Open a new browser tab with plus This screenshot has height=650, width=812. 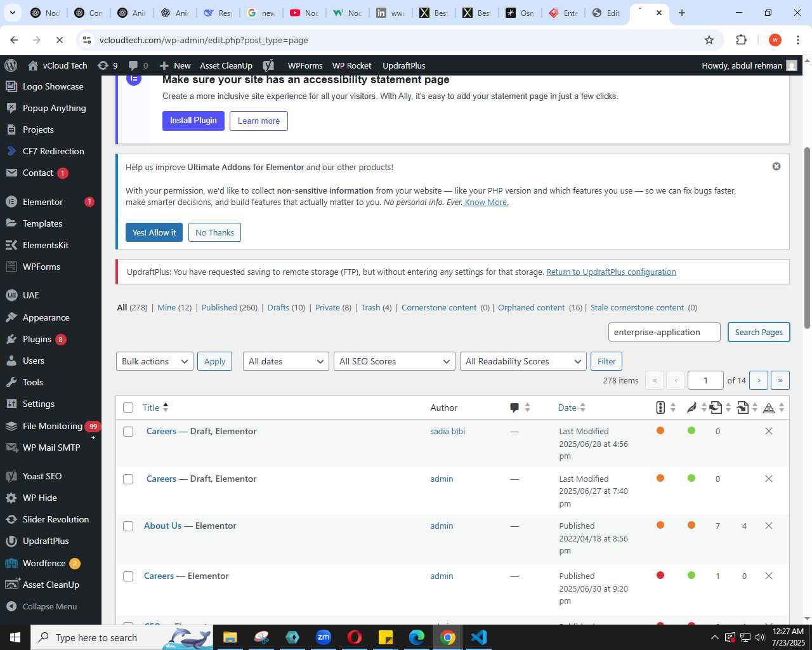click(x=682, y=13)
